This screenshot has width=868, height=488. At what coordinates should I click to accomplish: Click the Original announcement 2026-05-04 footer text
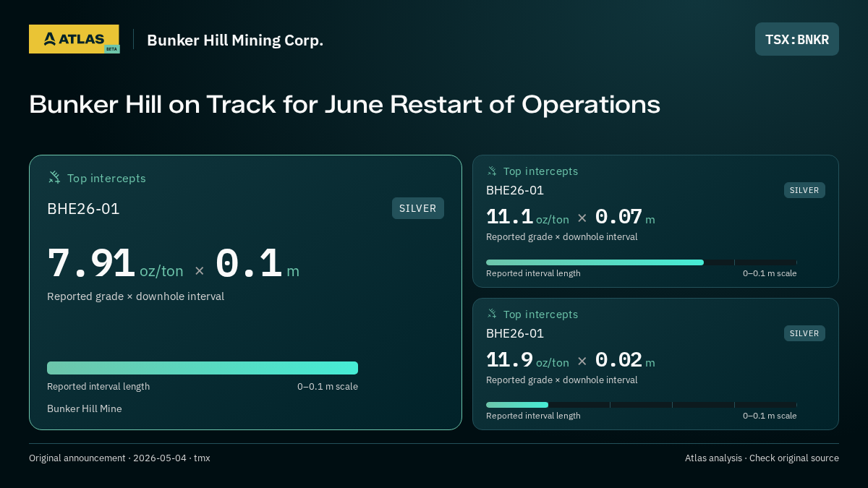[119, 458]
